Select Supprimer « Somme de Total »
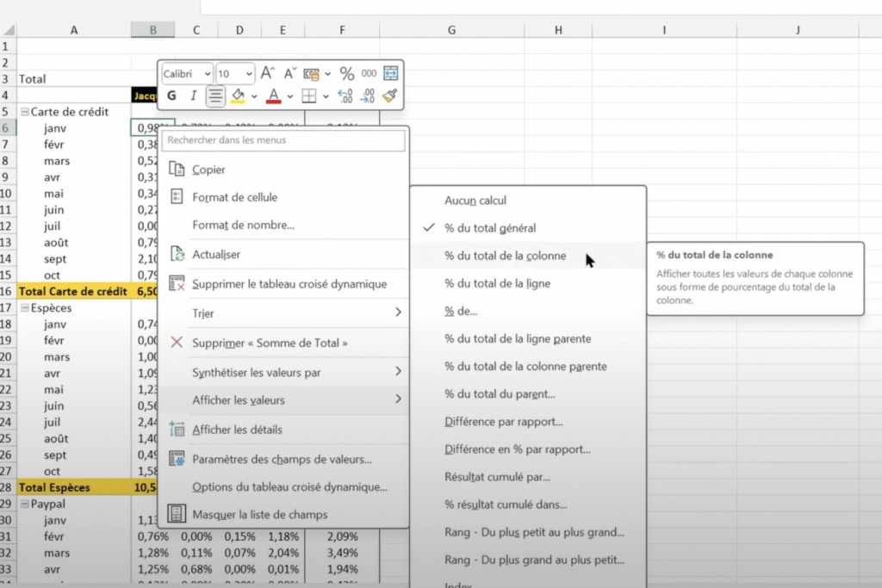 283,343
